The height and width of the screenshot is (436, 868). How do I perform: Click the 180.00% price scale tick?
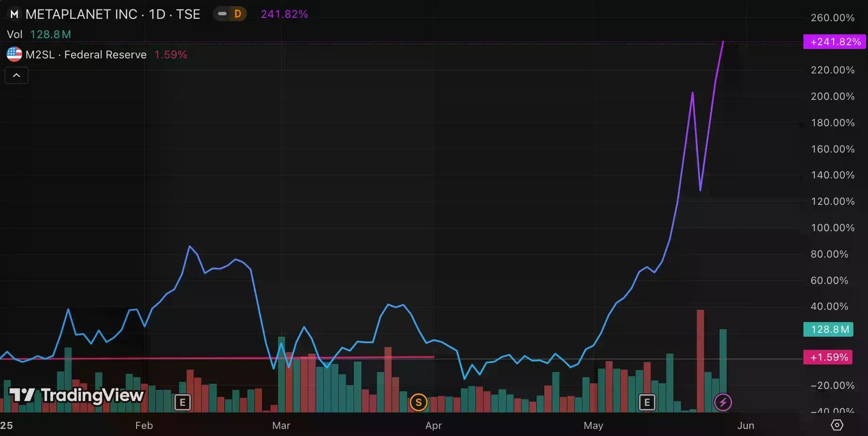[833, 123]
